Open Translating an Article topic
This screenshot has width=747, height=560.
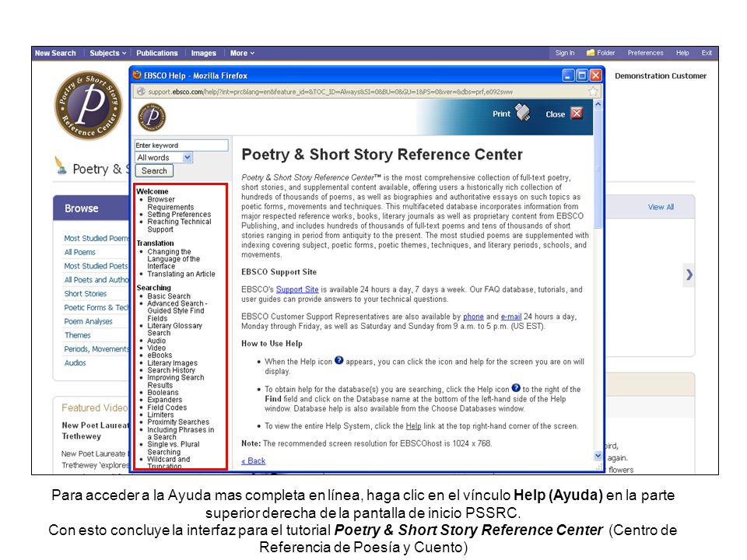tap(181, 274)
